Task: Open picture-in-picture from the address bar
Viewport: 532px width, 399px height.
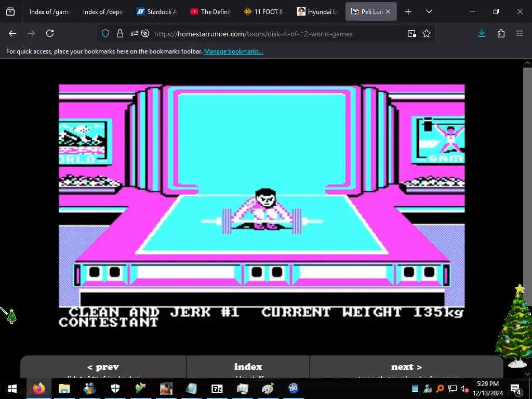Action: 412,34
